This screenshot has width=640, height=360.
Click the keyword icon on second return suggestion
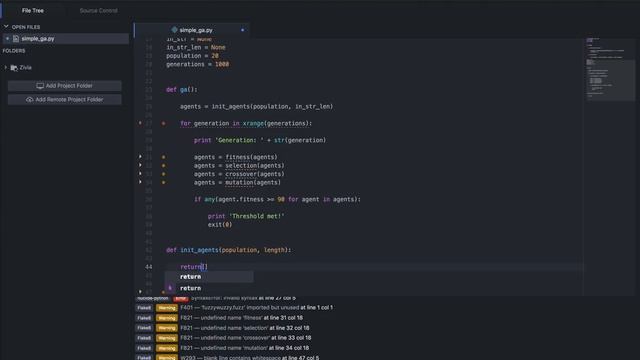point(170,288)
